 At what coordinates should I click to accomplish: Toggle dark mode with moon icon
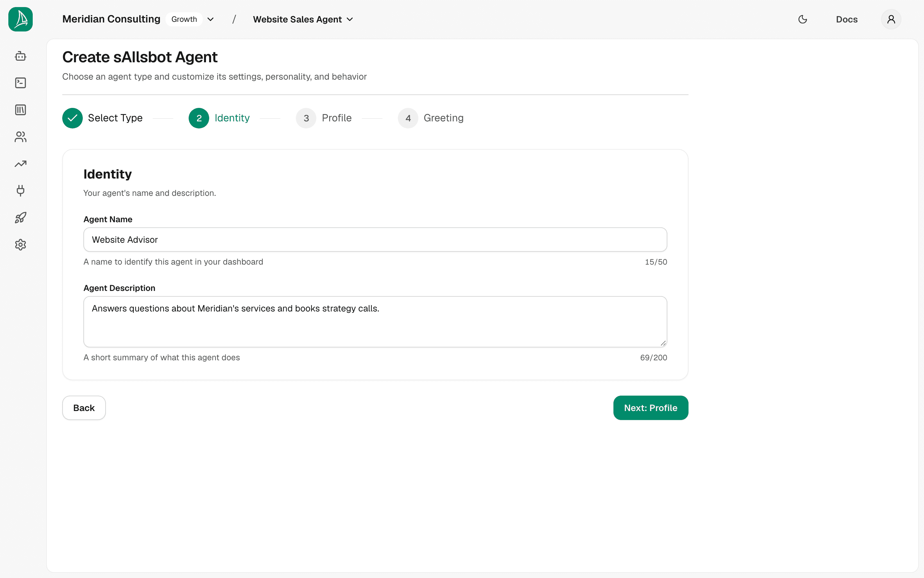[803, 19]
